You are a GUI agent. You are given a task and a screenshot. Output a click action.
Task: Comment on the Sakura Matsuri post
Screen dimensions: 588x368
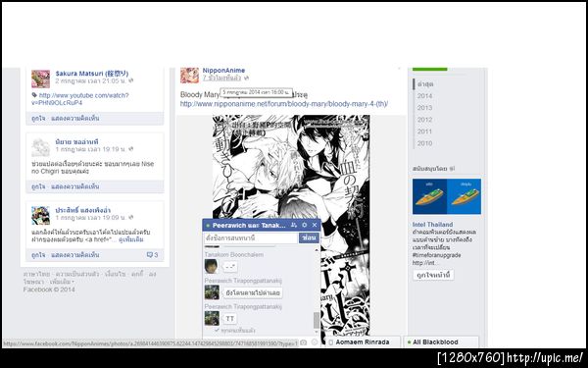75,119
